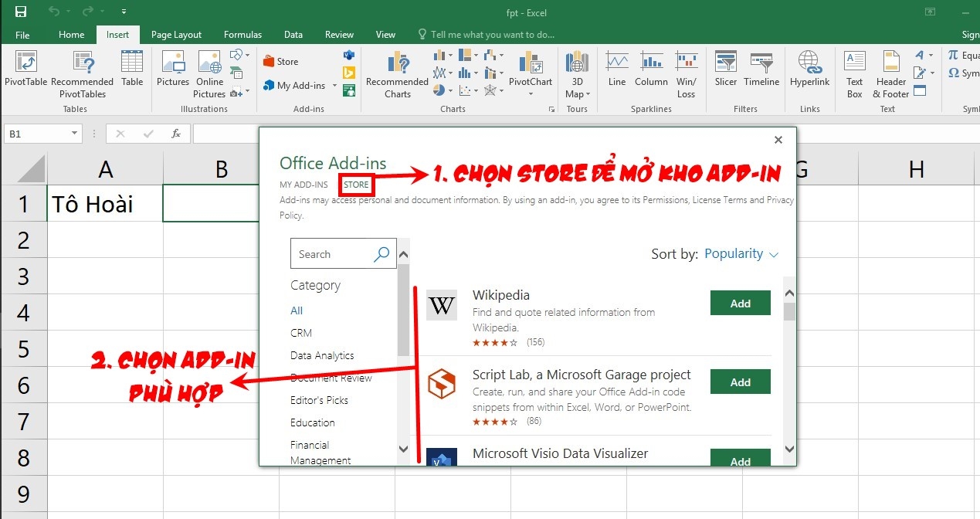Click the Wikipedia add-in icon
980x519 pixels.
pyautogui.click(x=442, y=306)
